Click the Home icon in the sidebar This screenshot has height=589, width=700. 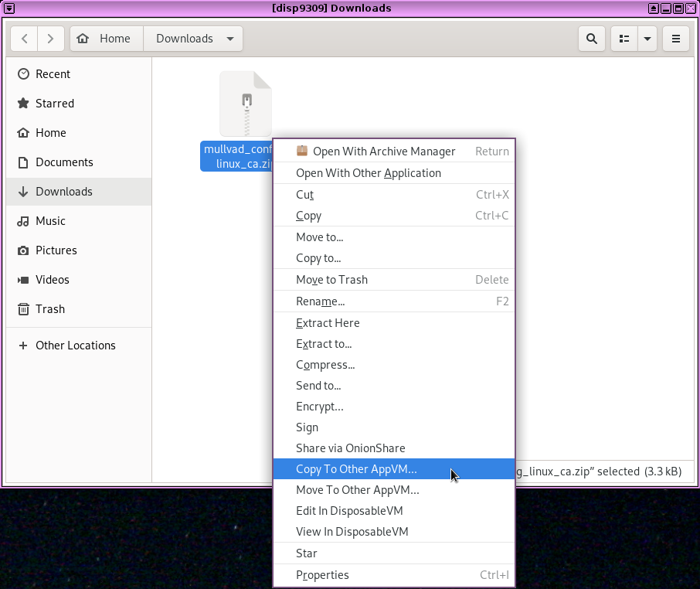coord(23,133)
